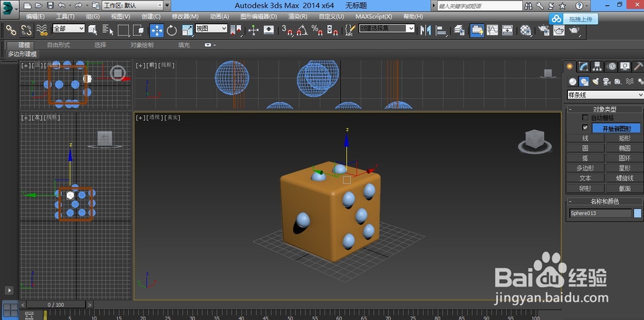
Task: Open the selection filter 全部 dropdown
Action: pyautogui.click(x=68, y=28)
